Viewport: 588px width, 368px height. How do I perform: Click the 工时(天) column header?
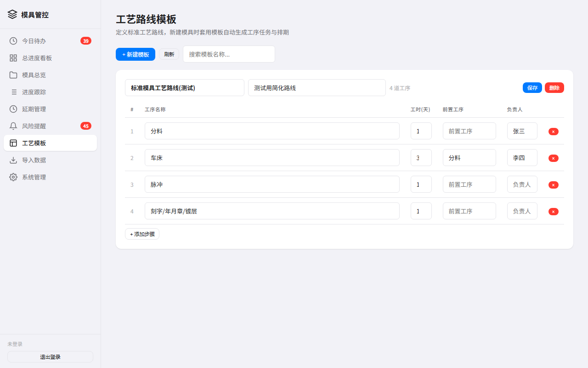(x=420, y=109)
